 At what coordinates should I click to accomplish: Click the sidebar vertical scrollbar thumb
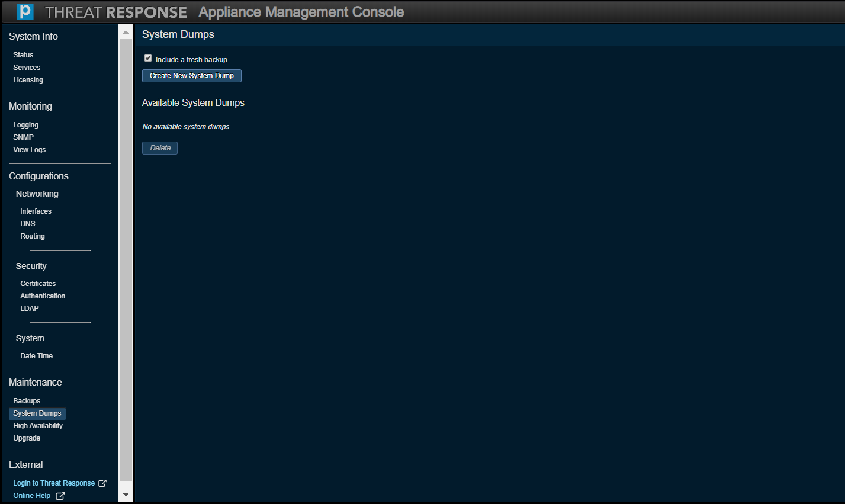[x=126, y=261]
